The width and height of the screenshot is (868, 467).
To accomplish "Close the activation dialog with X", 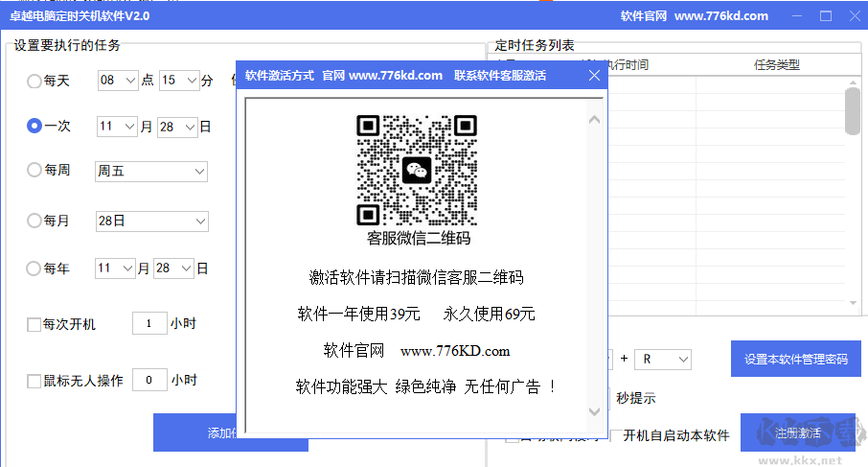I will tap(594, 76).
